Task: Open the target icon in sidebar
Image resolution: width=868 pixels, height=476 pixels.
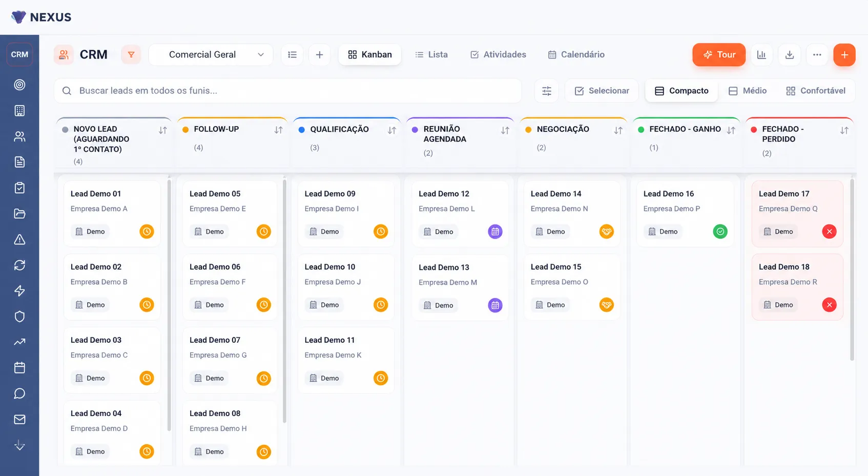Action: click(19, 85)
